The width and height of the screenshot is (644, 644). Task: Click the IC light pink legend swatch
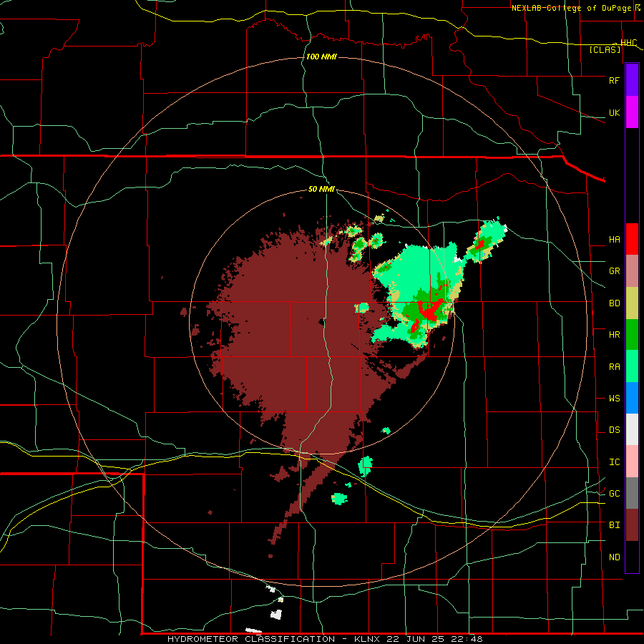click(x=632, y=462)
